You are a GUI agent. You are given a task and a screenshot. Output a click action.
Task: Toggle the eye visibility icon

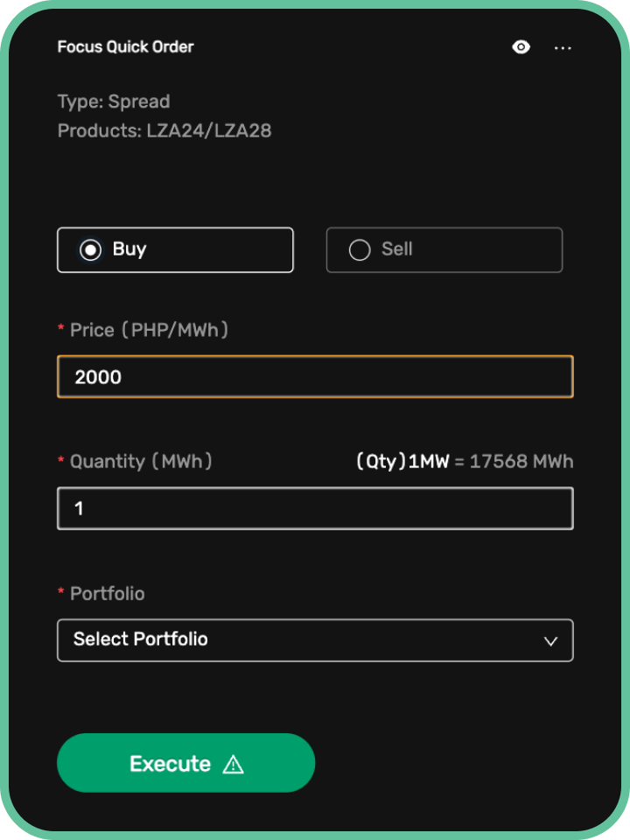tap(521, 47)
